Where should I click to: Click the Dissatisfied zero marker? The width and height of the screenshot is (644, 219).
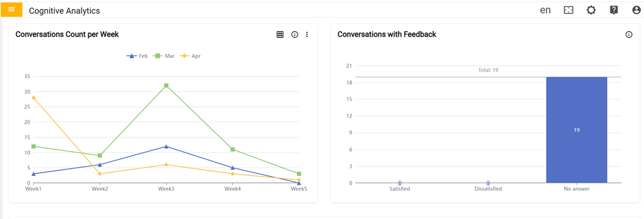(x=488, y=183)
